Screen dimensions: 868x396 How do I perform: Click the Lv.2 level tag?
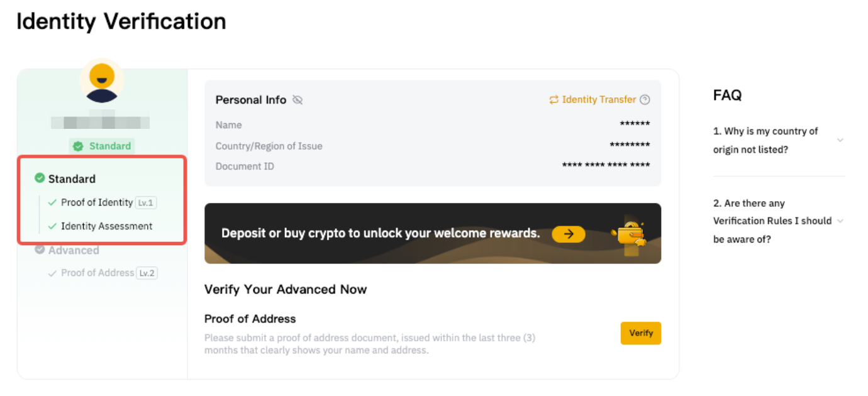tap(147, 273)
